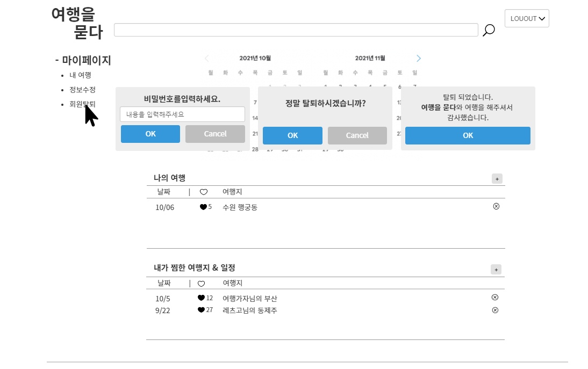The width and height of the screenshot is (588, 369).
Task: Select 회원탈퇴 in the sidebar
Action: point(82,104)
